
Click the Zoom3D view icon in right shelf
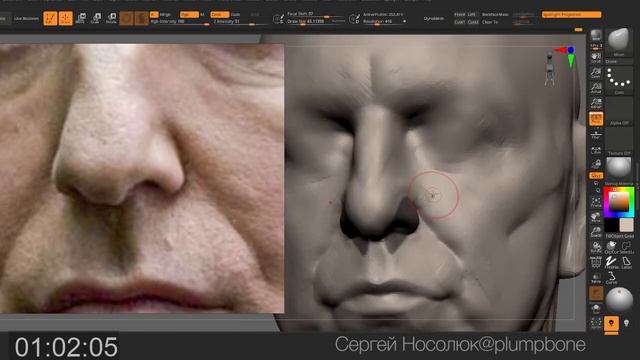596,232
